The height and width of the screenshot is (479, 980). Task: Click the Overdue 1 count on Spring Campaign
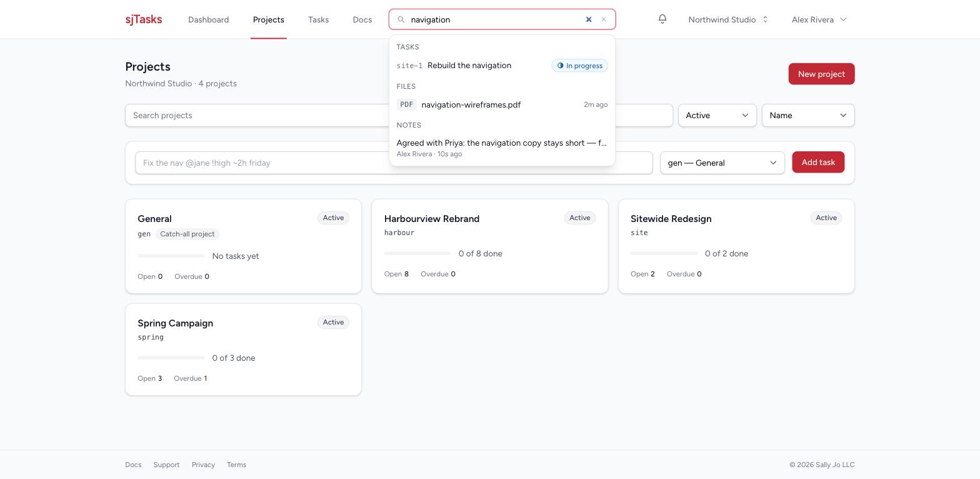pos(191,378)
